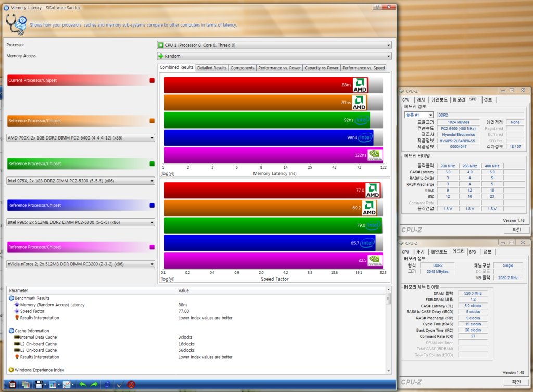Select the 캐시 tab in the CPU-Z DRAM timings window
533x392 pixels.
pyautogui.click(x=421, y=251)
